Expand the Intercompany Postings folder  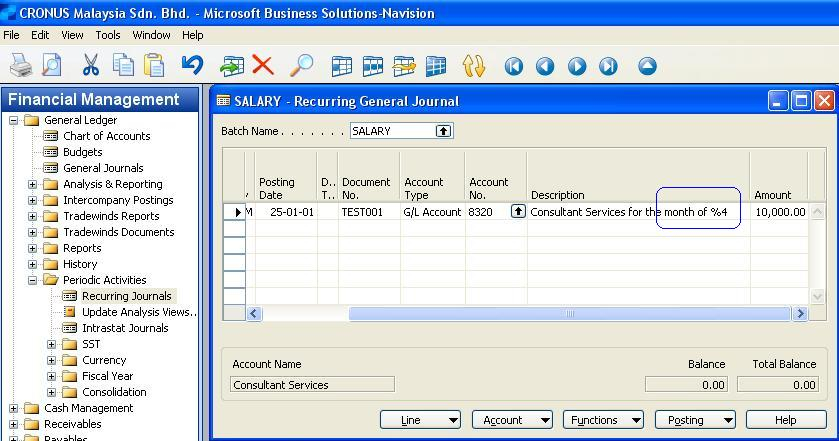tap(33, 200)
